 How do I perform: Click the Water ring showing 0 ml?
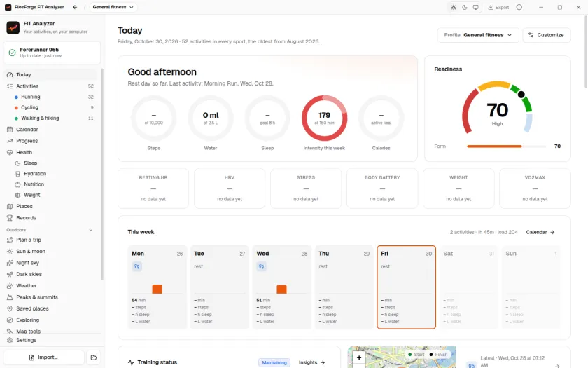tap(211, 118)
